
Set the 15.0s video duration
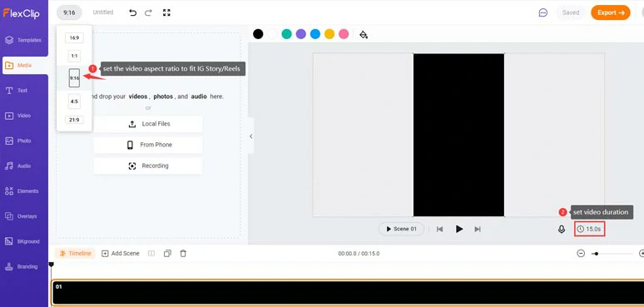pyautogui.click(x=589, y=229)
